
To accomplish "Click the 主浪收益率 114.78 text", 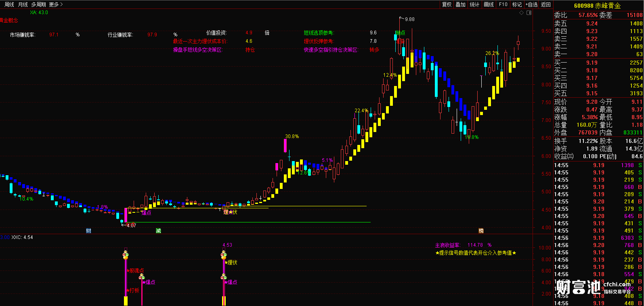I will pos(463,245).
